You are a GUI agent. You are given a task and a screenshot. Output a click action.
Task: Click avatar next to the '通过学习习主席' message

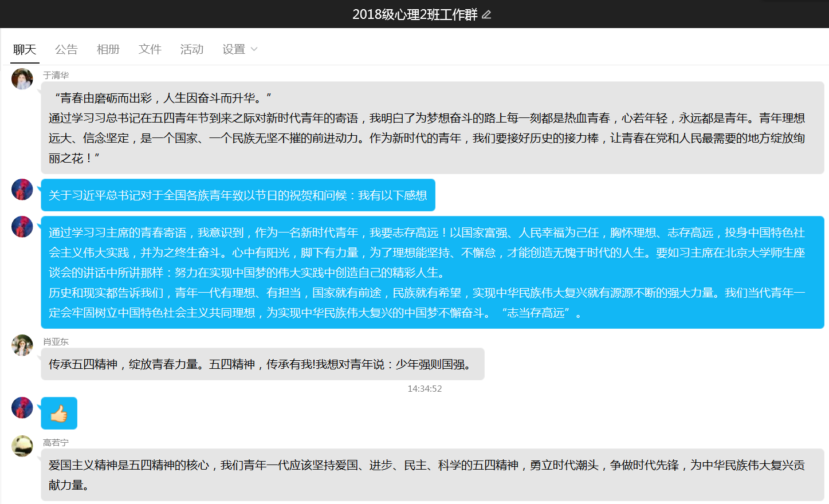pyautogui.click(x=22, y=227)
